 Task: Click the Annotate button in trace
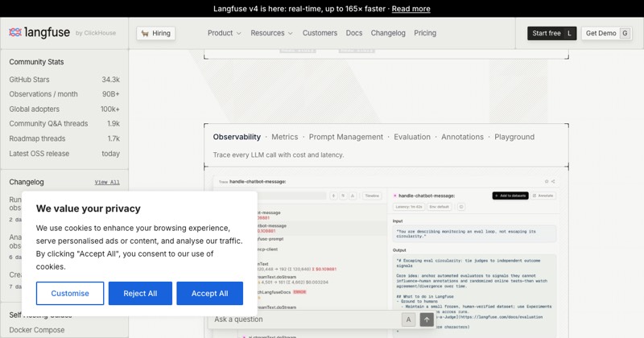coord(543,196)
